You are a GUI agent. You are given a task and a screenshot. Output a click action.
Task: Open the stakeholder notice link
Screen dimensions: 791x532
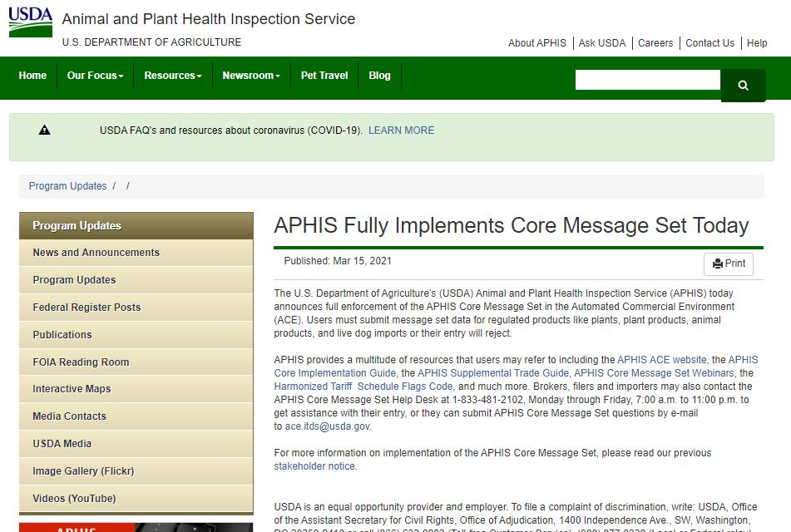click(x=314, y=466)
